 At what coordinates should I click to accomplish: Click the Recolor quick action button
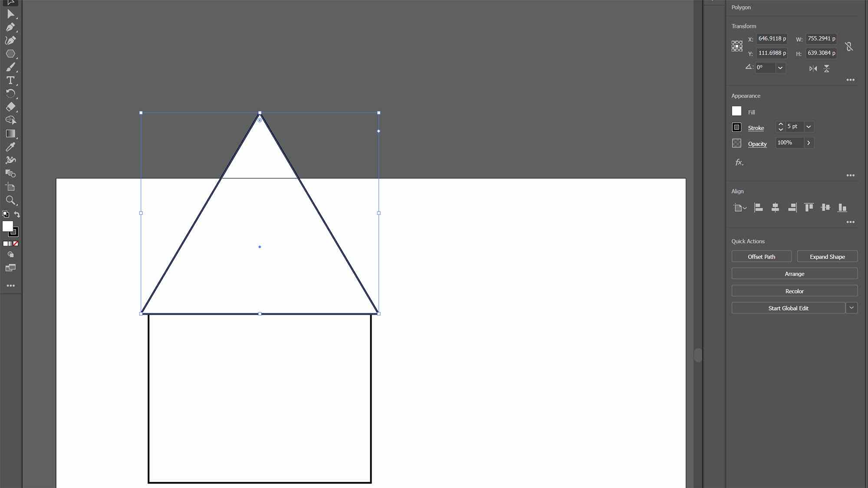pyautogui.click(x=795, y=291)
